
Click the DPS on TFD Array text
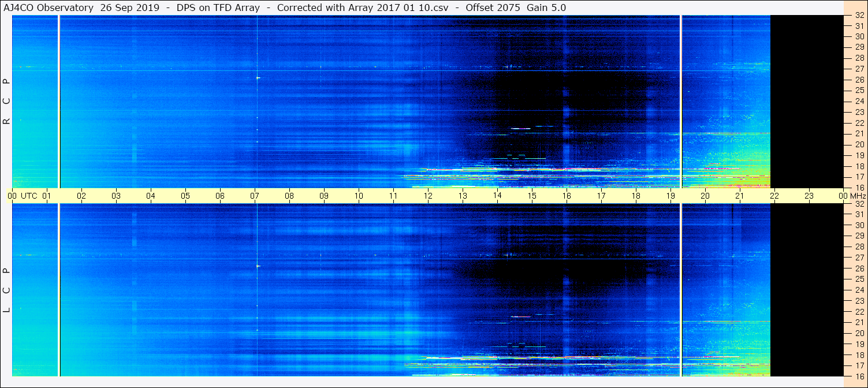218,8
